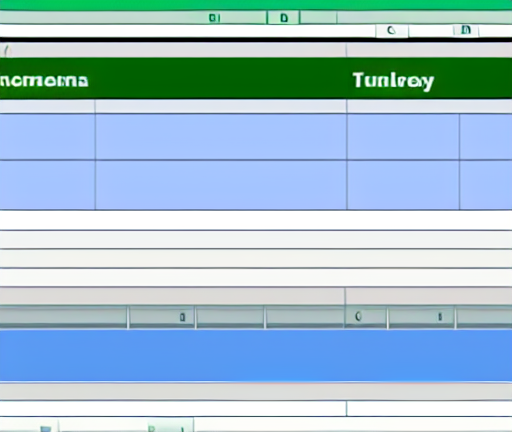Click second-row light blue cell under Tunlrey
This screenshot has height=432, width=512.
pos(403,185)
